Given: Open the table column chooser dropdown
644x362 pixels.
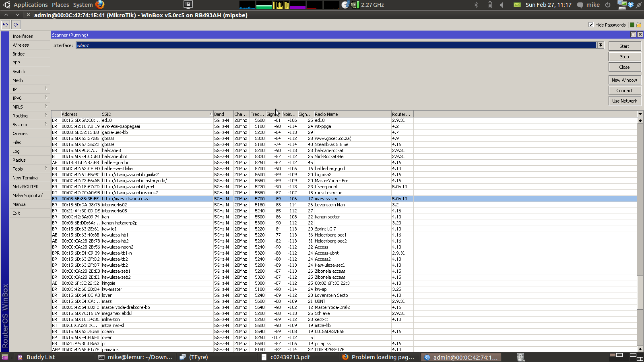Looking at the screenshot, I should [640, 114].
